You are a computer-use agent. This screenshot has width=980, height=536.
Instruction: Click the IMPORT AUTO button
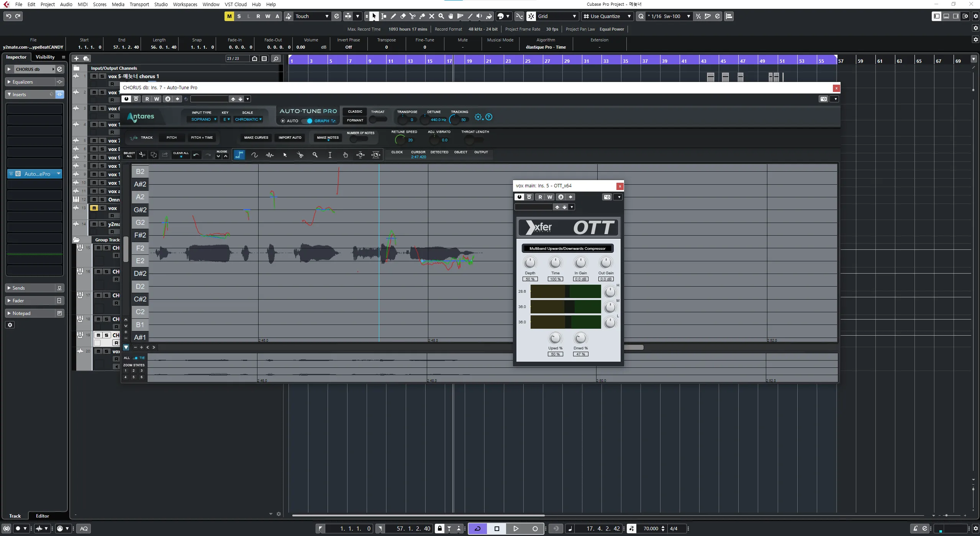coord(290,138)
